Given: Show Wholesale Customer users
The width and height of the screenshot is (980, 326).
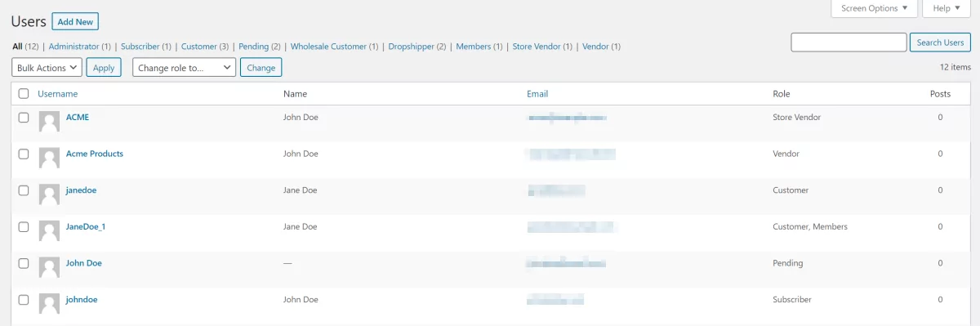Looking at the screenshot, I should [328, 47].
